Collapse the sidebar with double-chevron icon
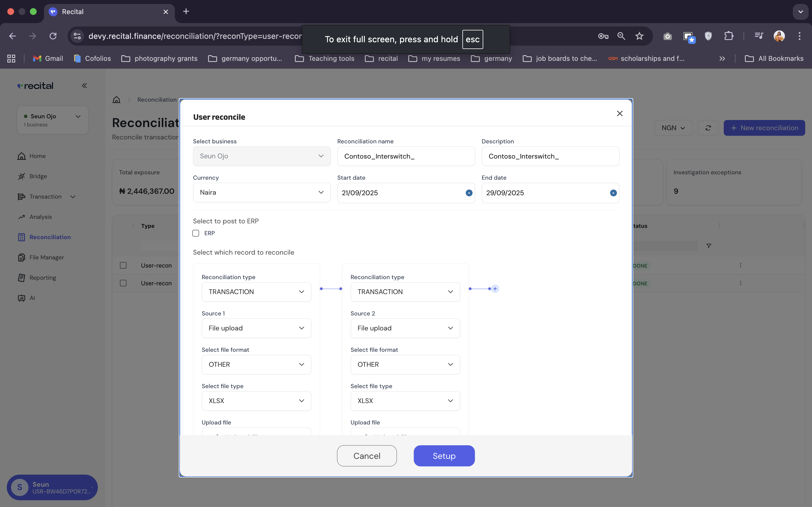Screen dimensions: 812x507 point(84,86)
